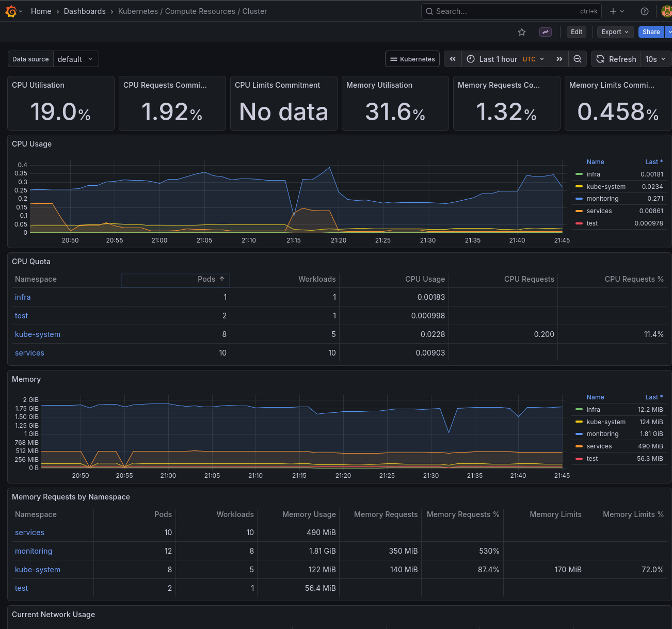Click the Grafana logo in the top left
Screen dimensions: 672x629
click(10, 11)
